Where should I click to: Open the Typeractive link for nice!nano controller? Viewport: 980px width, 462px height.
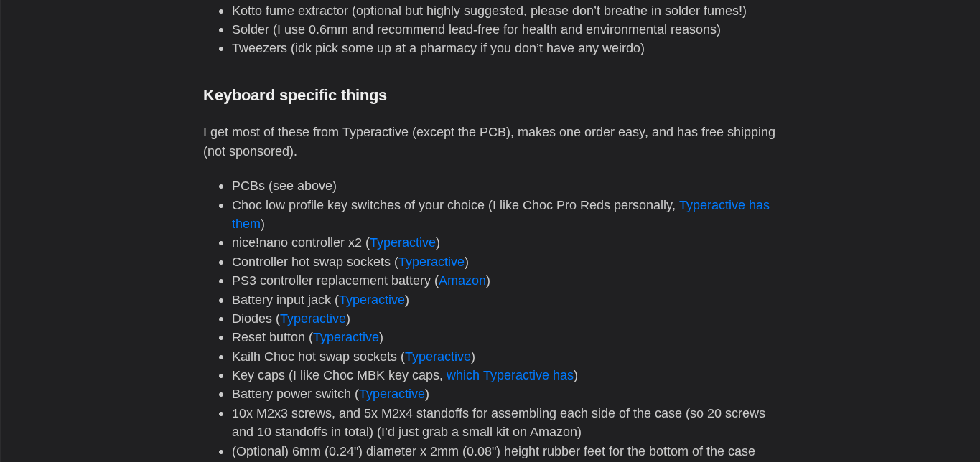click(402, 242)
